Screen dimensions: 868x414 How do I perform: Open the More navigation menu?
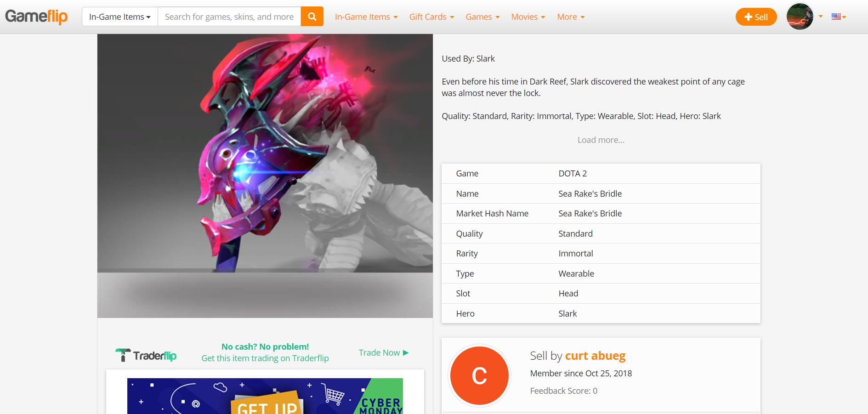pos(571,17)
